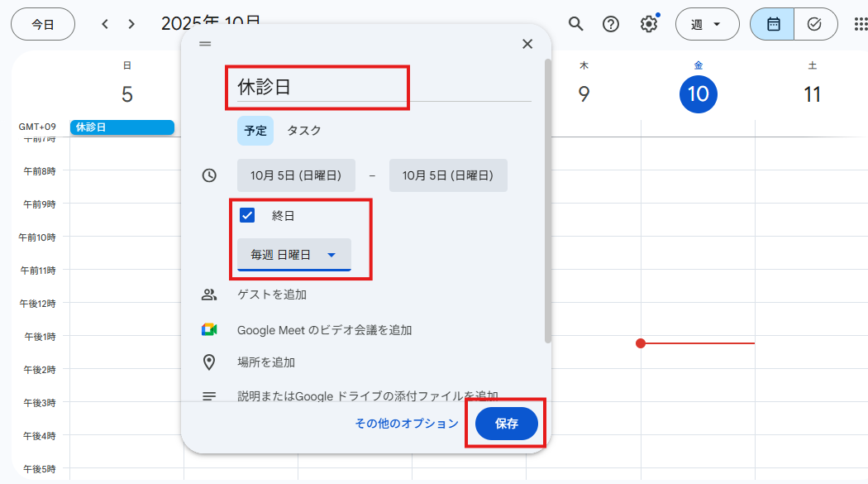Open the help question mark icon

tap(611, 24)
